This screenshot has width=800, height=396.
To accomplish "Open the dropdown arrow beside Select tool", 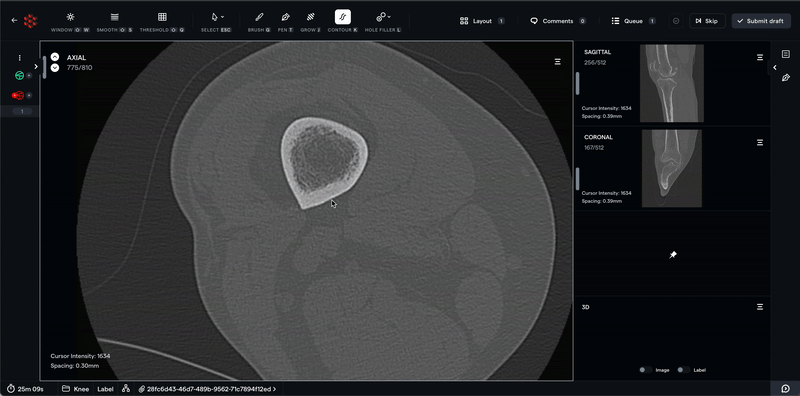I will coord(222,17).
